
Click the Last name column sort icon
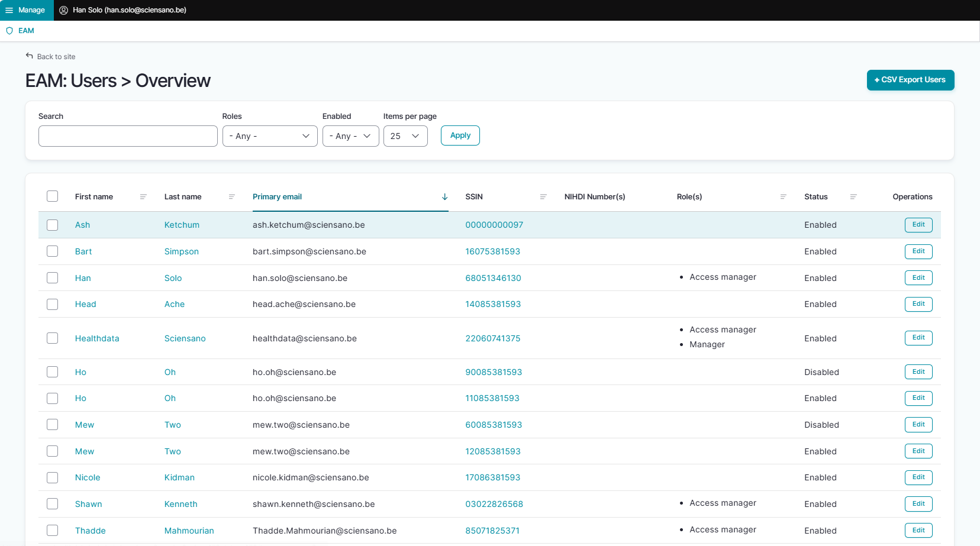pos(232,197)
